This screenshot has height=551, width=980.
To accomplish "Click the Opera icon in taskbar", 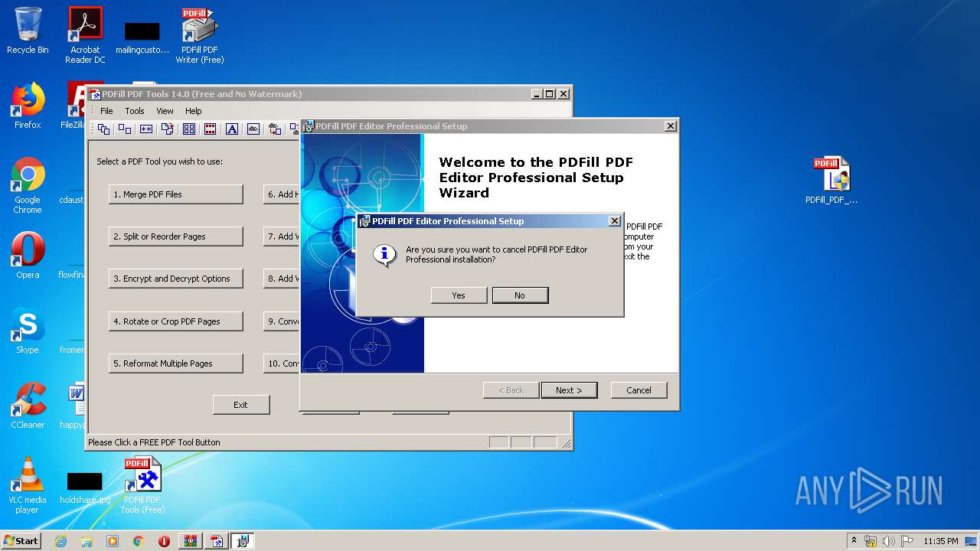I will (x=165, y=541).
